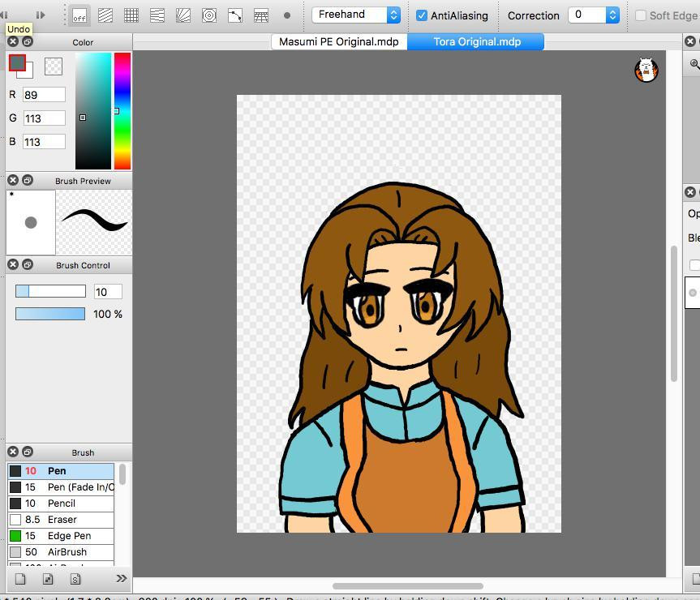Viewport: 700px width, 600px height.
Task: Close the Color panel
Action: point(13,42)
